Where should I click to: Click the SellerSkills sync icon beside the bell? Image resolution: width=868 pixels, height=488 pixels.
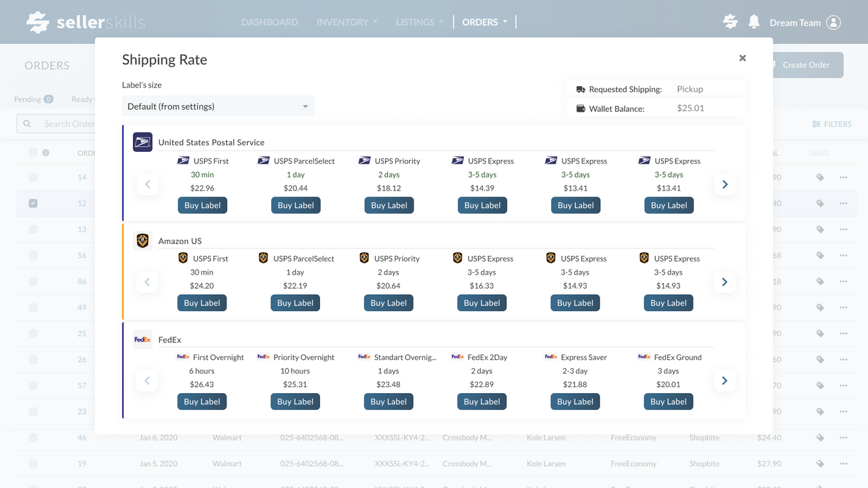730,22
